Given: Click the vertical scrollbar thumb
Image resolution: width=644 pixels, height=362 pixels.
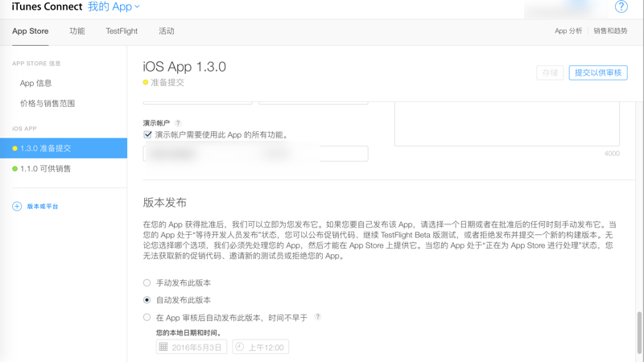Looking at the screenshot, I should pyautogui.click(x=639, y=332).
